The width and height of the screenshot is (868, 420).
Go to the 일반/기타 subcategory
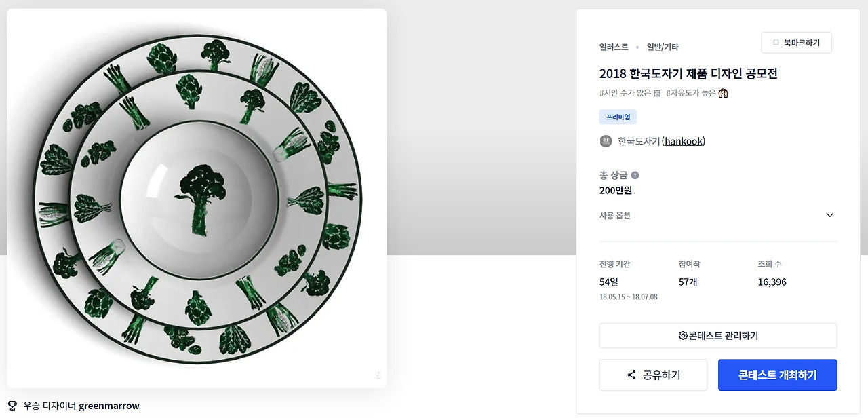[x=663, y=47]
